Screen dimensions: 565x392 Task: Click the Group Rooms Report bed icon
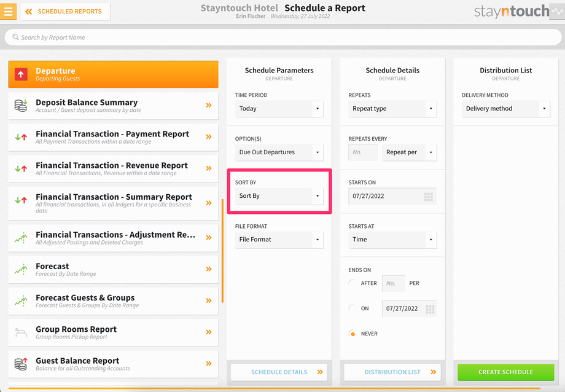[x=21, y=332]
